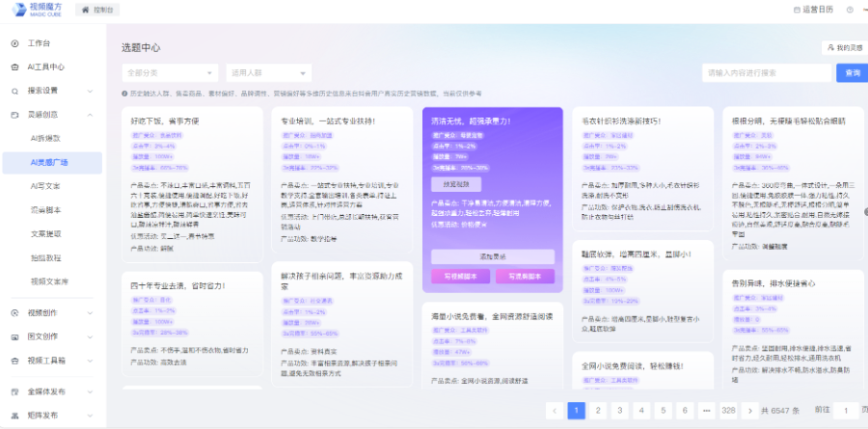Click the 查询 search button
This screenshot has width=868, height=429.
(853, 72)
